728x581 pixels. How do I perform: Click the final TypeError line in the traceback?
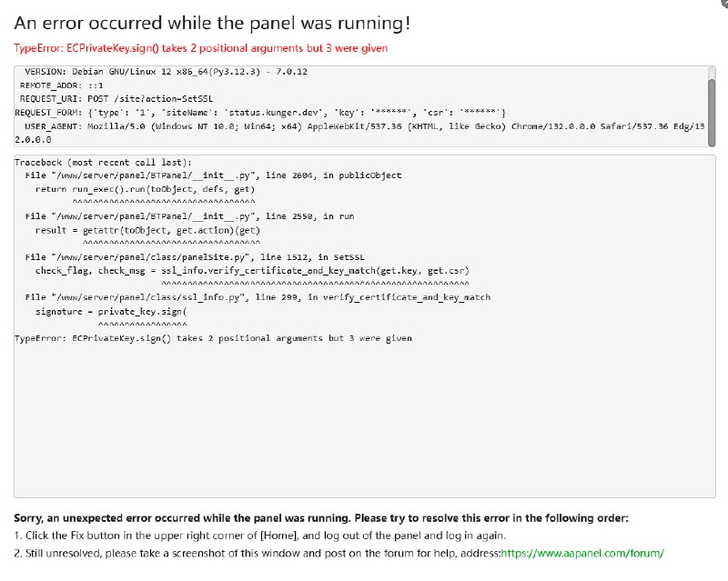click(x=213, y=338)
